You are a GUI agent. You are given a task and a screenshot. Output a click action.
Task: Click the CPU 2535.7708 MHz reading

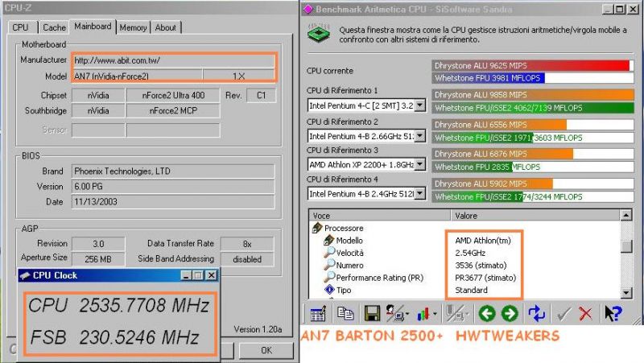coord(119,306)
